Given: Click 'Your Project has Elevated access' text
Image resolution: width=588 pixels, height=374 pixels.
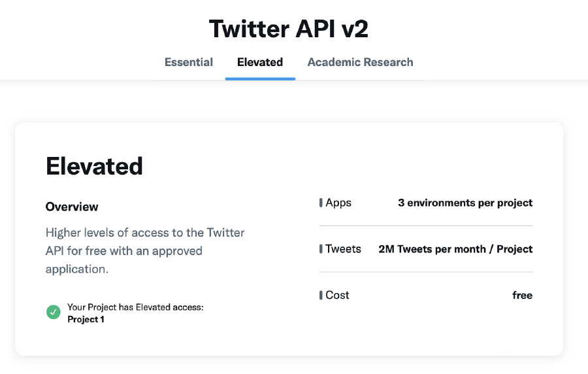Looking at the screenshot, I should tap(135, 307).
